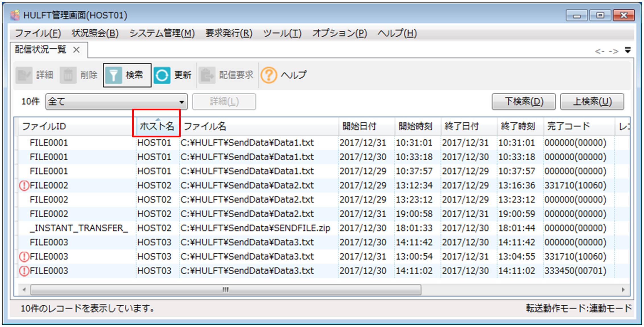The width and height of the screenshot is (644, 327).
Task: Sort by 開始日付 column header
Action: tap(367, 126)
